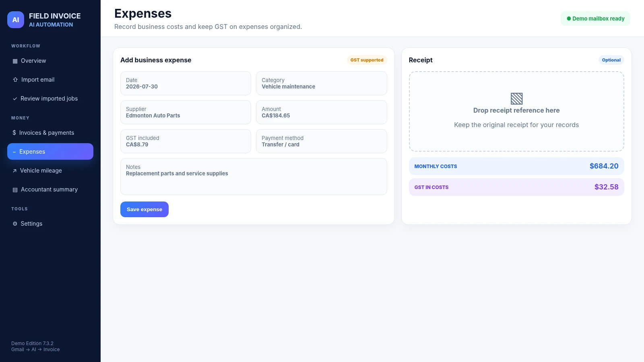Click the 'Record business costs' subtitle
Viewport: 644px width, 362px height.
coord(208,27)
